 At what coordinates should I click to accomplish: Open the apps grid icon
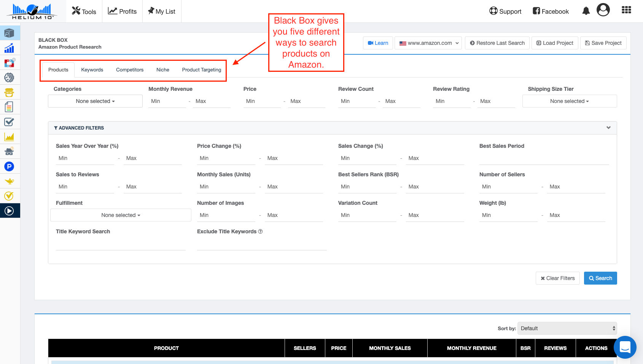626,10
